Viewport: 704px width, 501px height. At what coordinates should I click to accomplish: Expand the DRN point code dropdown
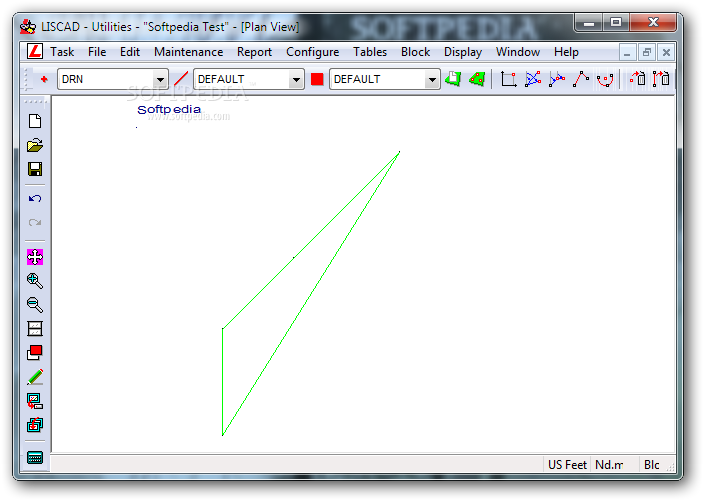pos(160,79)
